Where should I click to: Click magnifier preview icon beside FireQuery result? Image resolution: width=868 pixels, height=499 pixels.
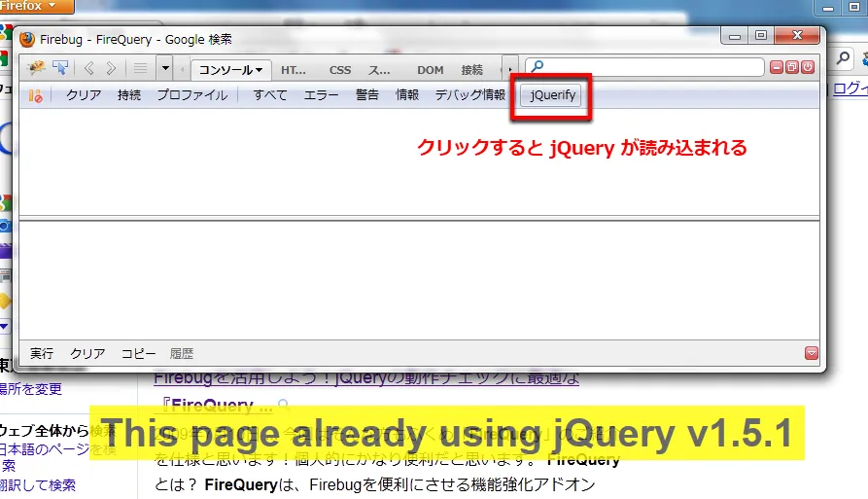(x=284, y=406)
